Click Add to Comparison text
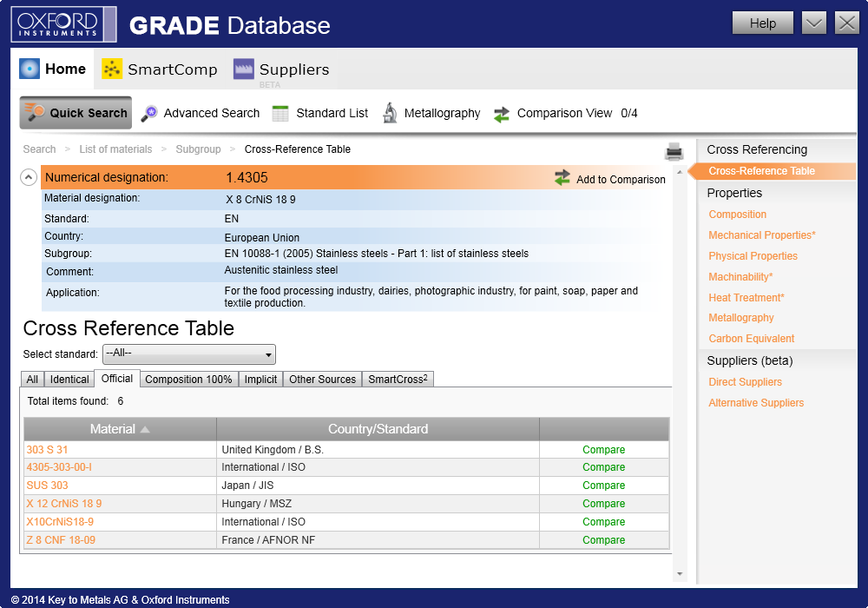 tap(621, 180)
